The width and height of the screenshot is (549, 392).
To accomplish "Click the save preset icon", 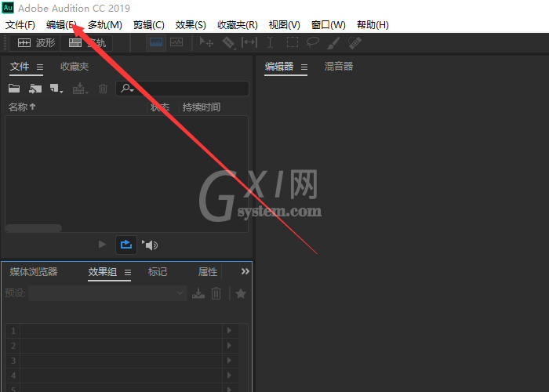I will tap(198, 293).
